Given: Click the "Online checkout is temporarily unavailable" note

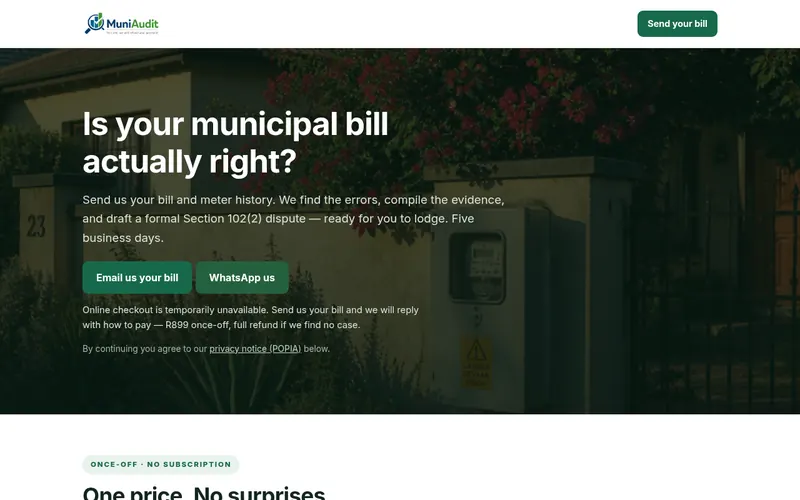Looking at the screenshot, I should click(251, 317).
